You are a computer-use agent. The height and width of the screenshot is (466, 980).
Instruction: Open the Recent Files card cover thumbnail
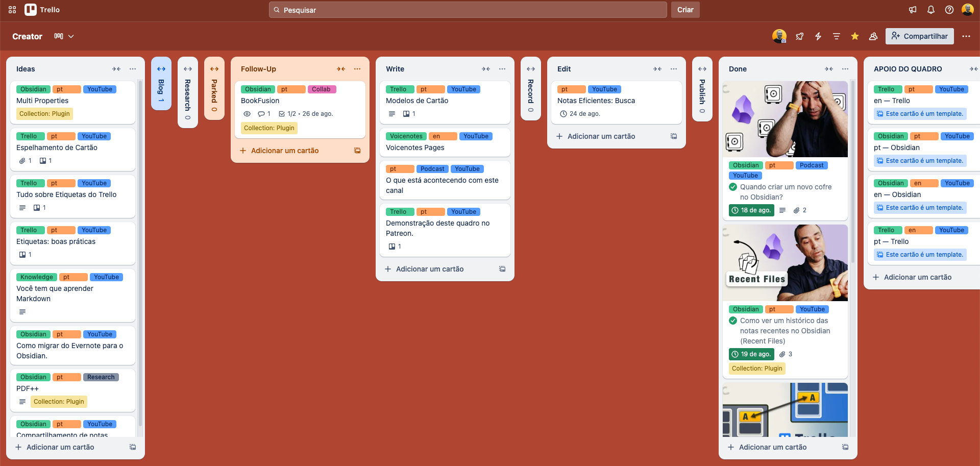[785, 263]
